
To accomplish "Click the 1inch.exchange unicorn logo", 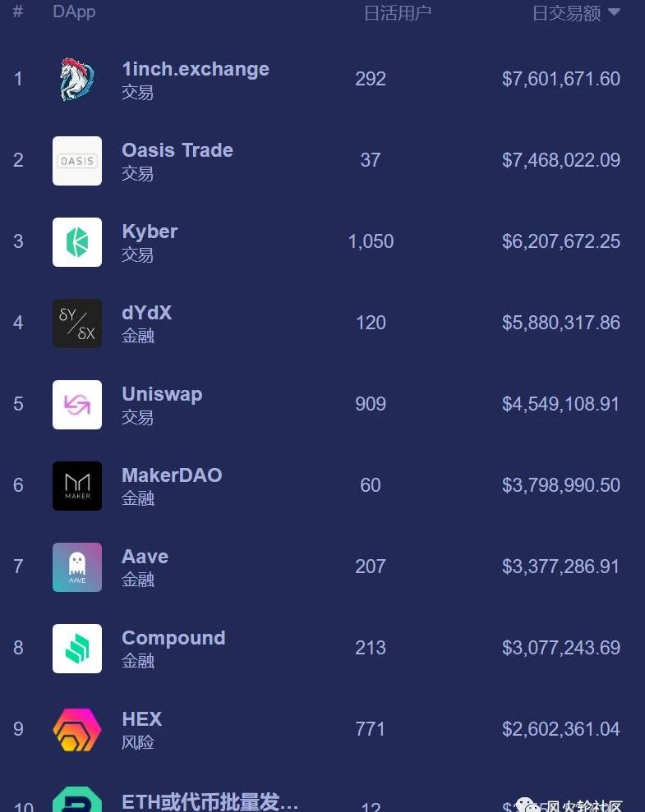I will [x=77, y=80].
